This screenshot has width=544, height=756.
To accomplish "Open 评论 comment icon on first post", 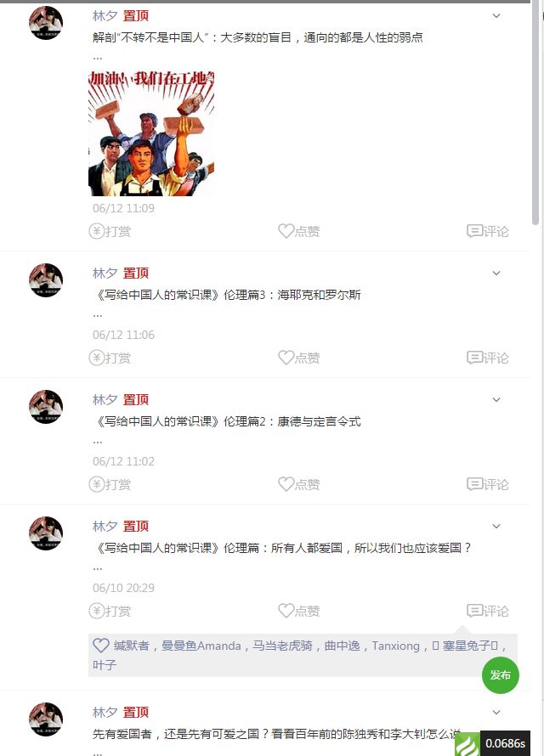I will (488, 231).
